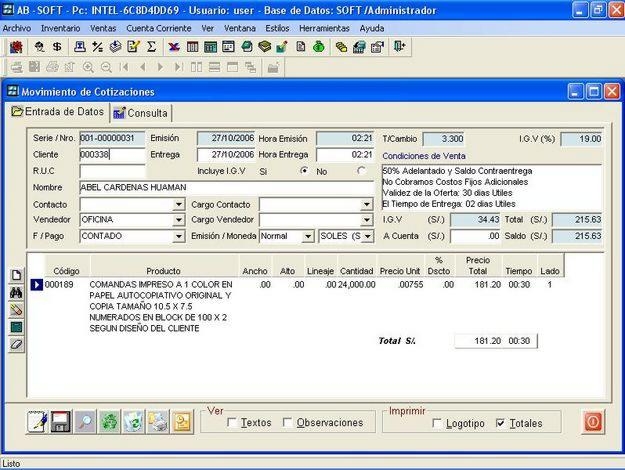Open the Ventana menu
625x470 pixels.
(240, 28)
